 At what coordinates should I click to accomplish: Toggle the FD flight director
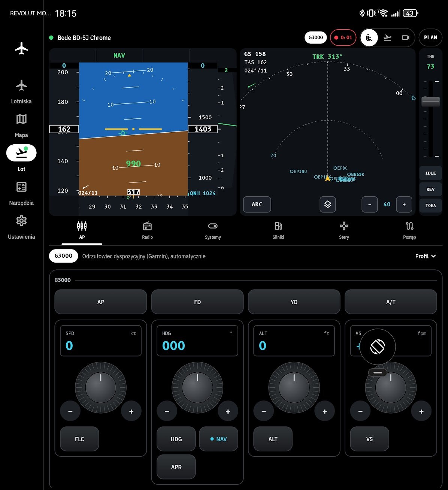pos(197,302)
